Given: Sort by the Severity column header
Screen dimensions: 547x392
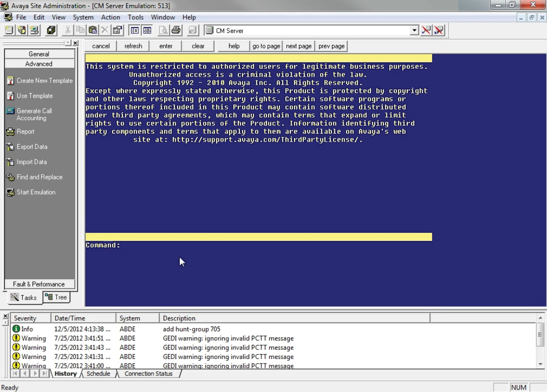Looking at the screenshot, I should pyautogui.click(x=31, y=318).
